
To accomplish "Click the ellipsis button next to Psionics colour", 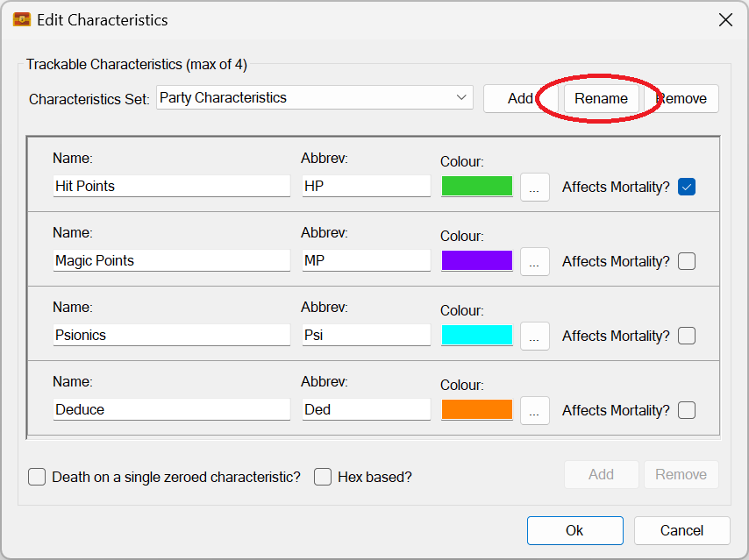I will (x=535, y=336).
